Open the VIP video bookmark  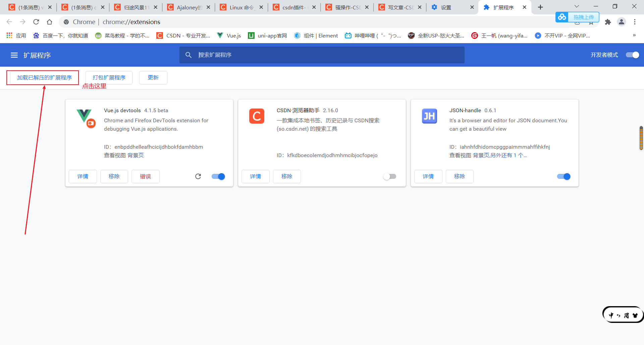562,36
